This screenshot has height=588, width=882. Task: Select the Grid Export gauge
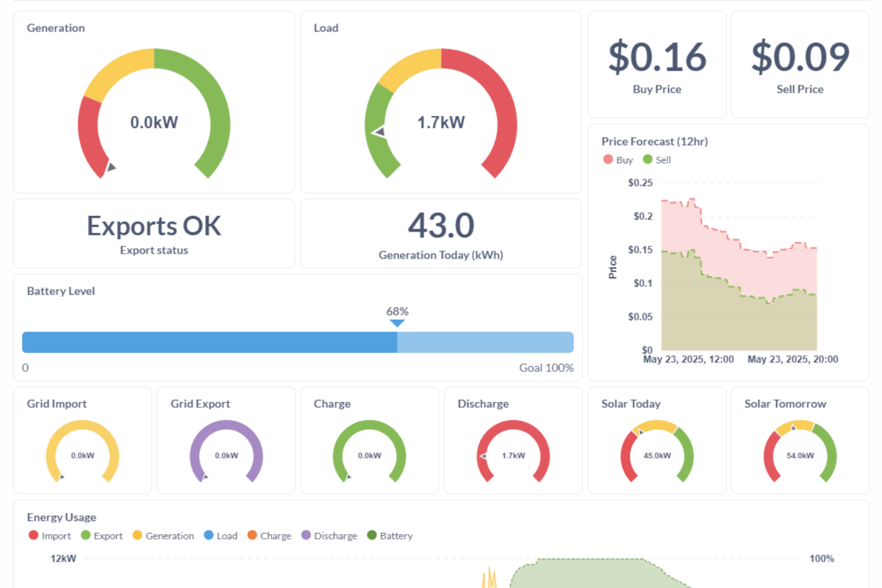(226, 452)
